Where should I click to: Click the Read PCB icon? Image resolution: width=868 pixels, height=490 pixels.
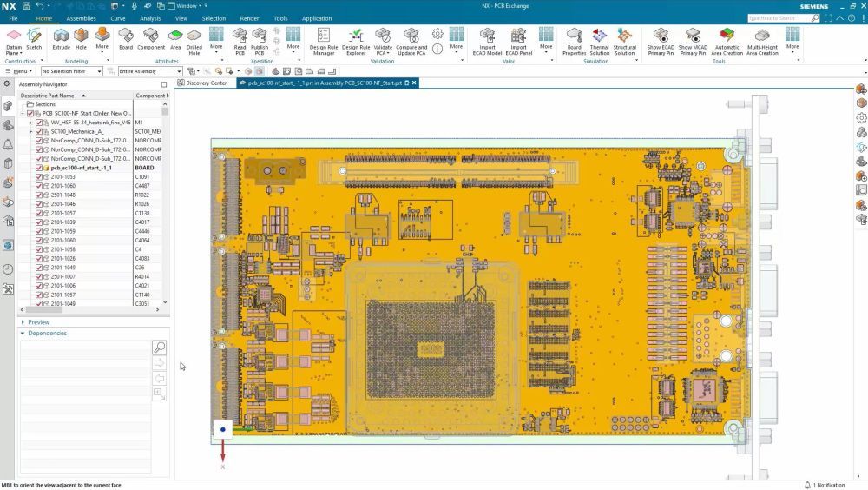240,42
